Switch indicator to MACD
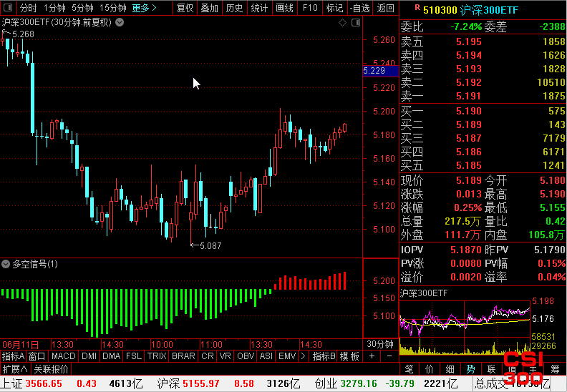 click(x=63, y=356)
